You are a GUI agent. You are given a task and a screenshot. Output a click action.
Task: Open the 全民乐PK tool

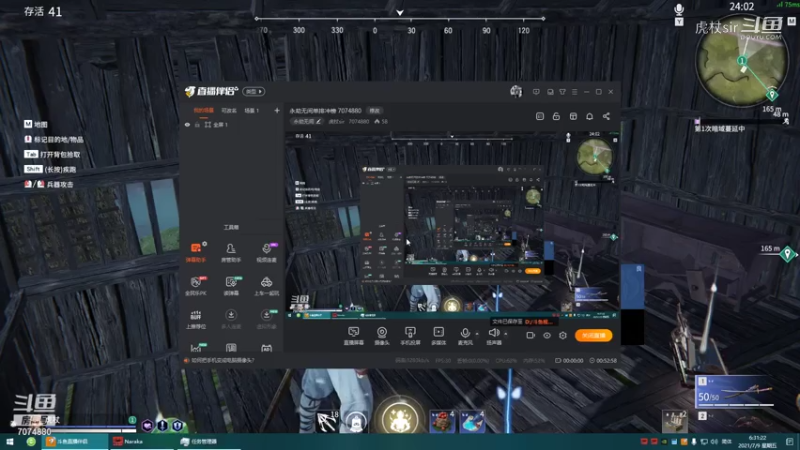coord(196,286)
